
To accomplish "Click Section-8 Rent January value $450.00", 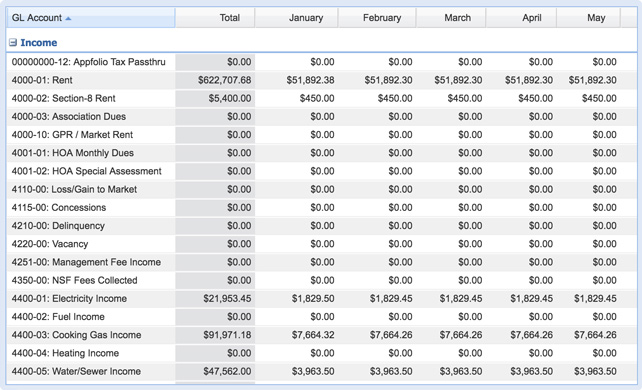I will coord(317,98).
